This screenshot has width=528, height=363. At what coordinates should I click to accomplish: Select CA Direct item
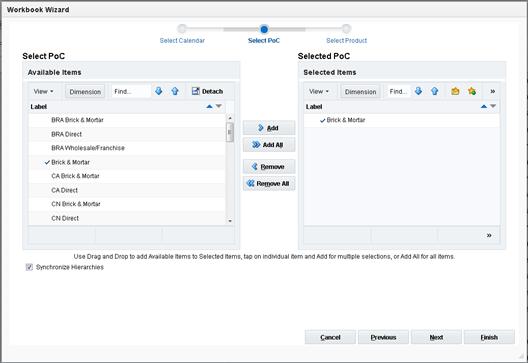coord(127,190)
